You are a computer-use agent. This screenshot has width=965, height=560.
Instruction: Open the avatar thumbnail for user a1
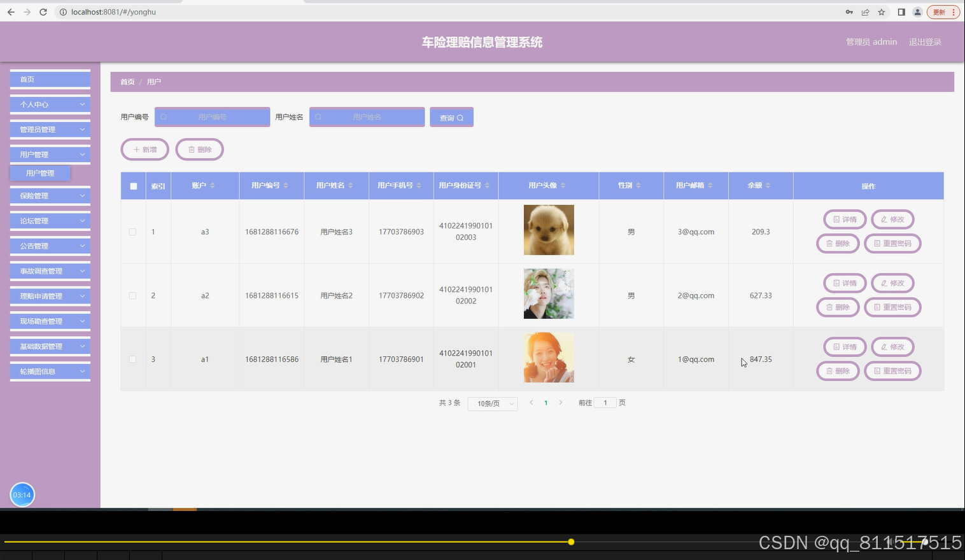tap(549, 357)
